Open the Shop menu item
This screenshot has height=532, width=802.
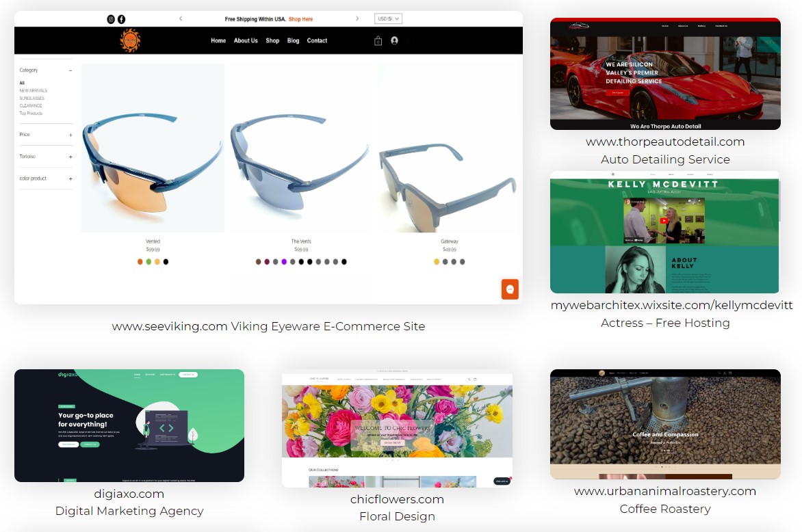point(272,40)
